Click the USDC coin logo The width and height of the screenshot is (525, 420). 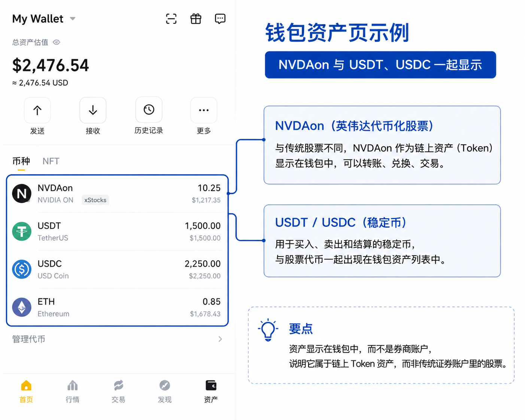(x=22, y=269)
